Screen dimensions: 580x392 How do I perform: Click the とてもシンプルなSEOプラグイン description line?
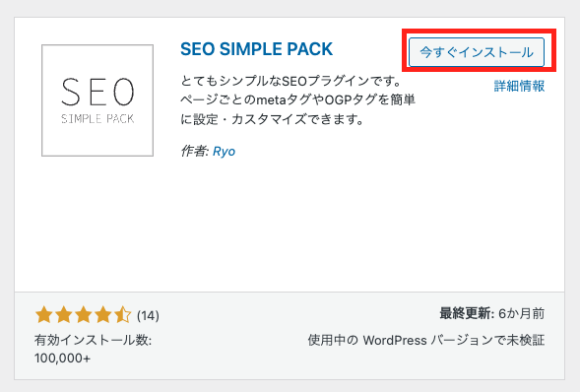point(291,80)
